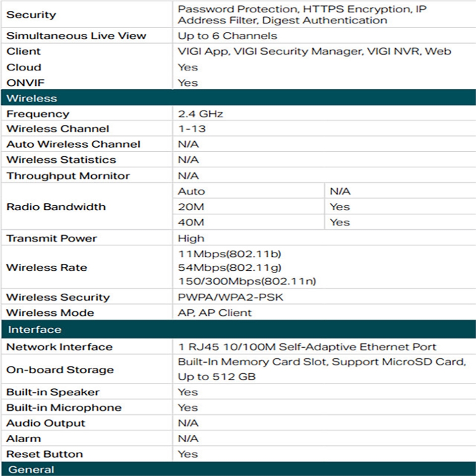Image resolution: width=476 pixels, height=476 pixels.
Task: Select the RJ45 Ethernet Port description
Action: click(307, 347)
